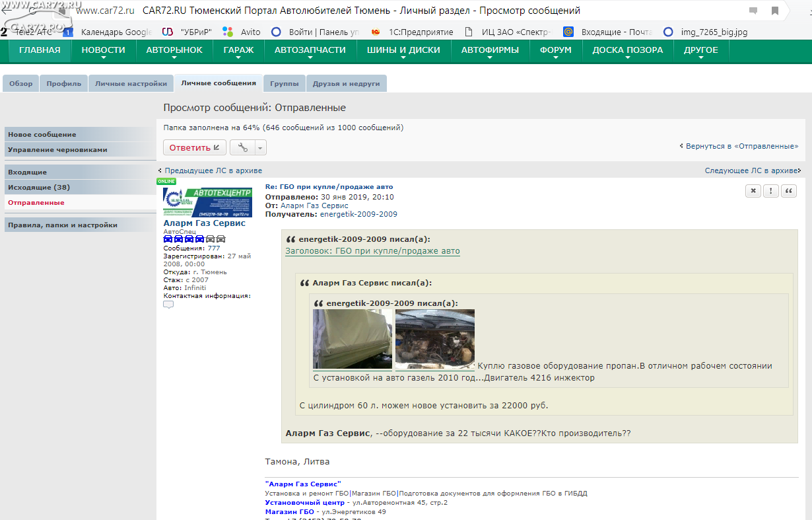812x520 pixels.
Task: Open the Автотехцентр avatar image
Action: 207,202
